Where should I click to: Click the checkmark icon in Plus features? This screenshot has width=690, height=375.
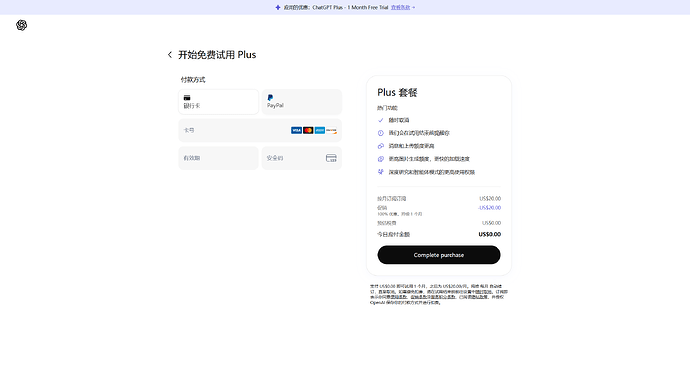point(381,120)
